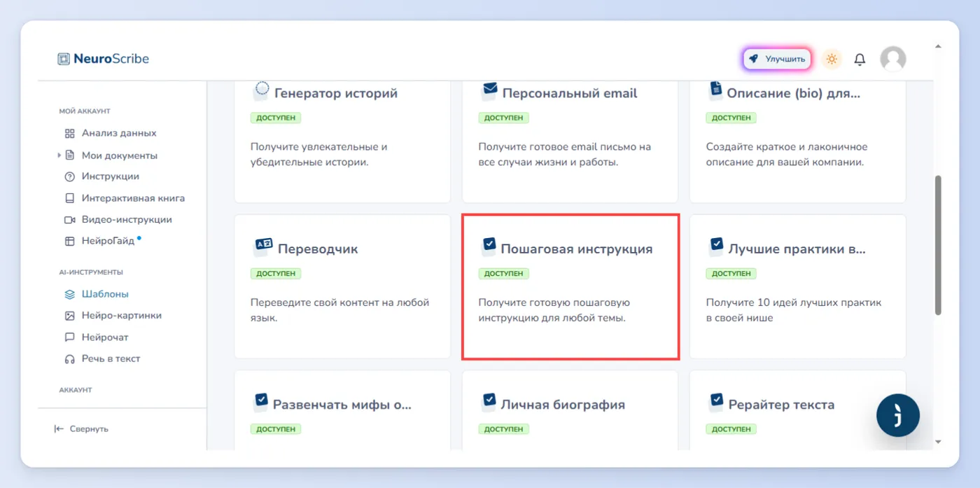The height and width of the screenshot is (488, 980).
Task: Open Описание (bio) для... template title
Action: click(794, 93)
